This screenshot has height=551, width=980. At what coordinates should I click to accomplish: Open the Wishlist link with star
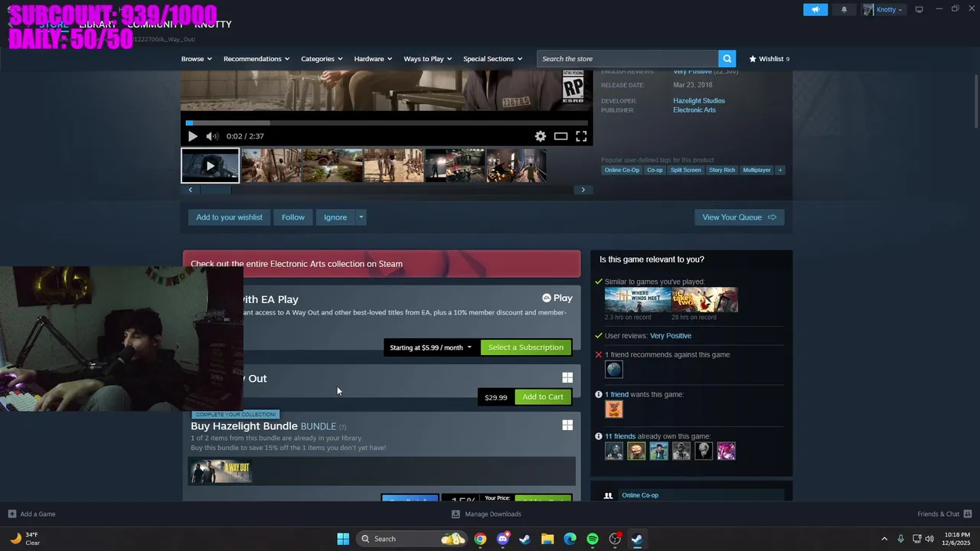(769, 59)
